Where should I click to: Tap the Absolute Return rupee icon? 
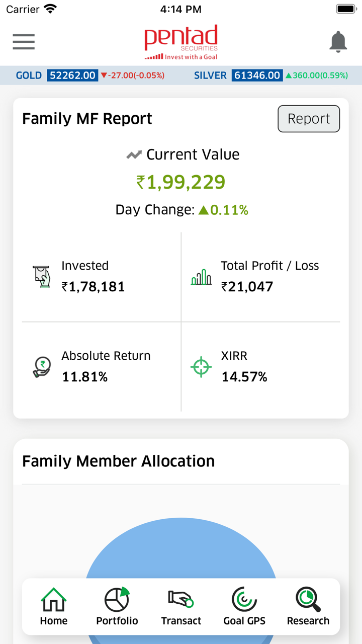coord(42,367)
